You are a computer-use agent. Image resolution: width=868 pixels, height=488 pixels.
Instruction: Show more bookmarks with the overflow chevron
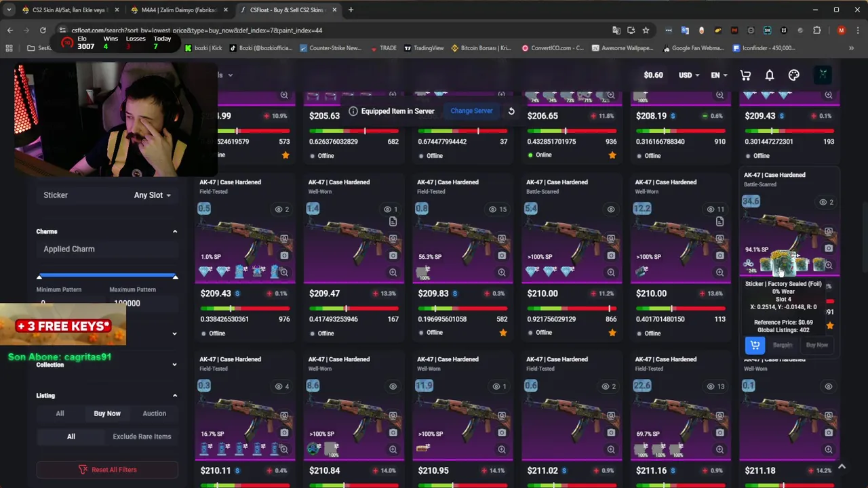tap(851, 48)
